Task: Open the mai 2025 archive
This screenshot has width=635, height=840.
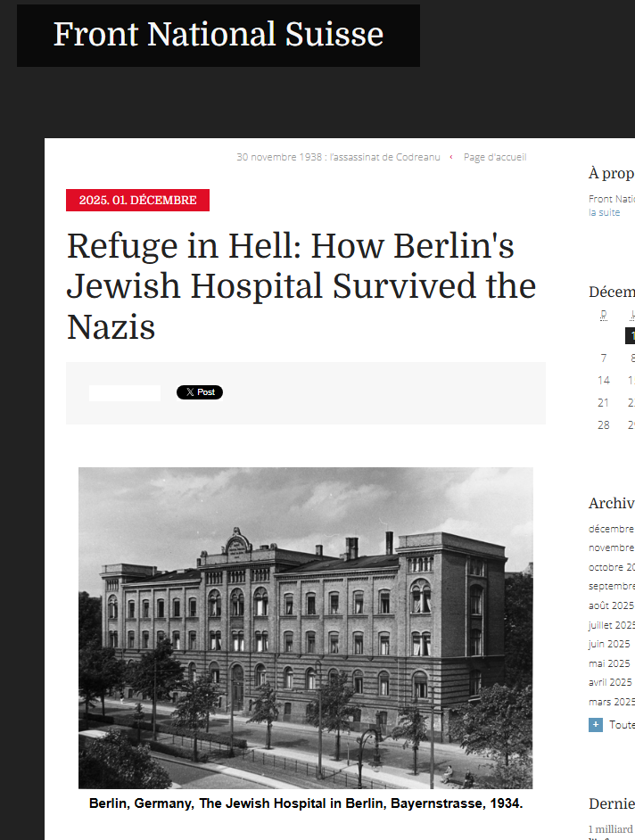Action: (x=609, y=663)
